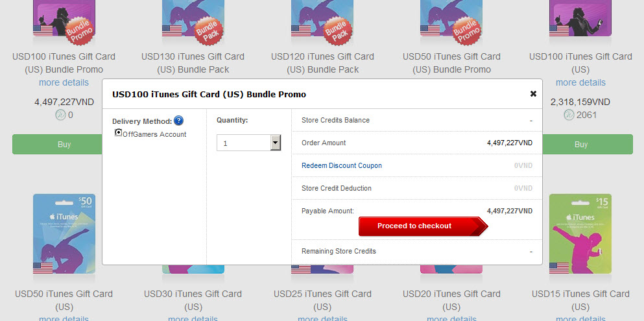Open more details for USD100 Bundle Promo
Image resolution: width=644 pixels, height=321 pixels.
tap(64, 82)
